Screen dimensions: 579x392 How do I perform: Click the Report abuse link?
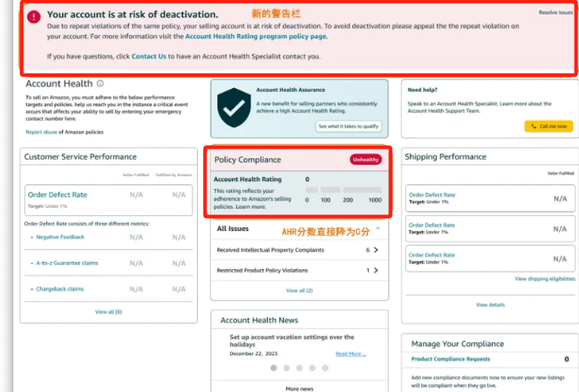tap(41, 132)
